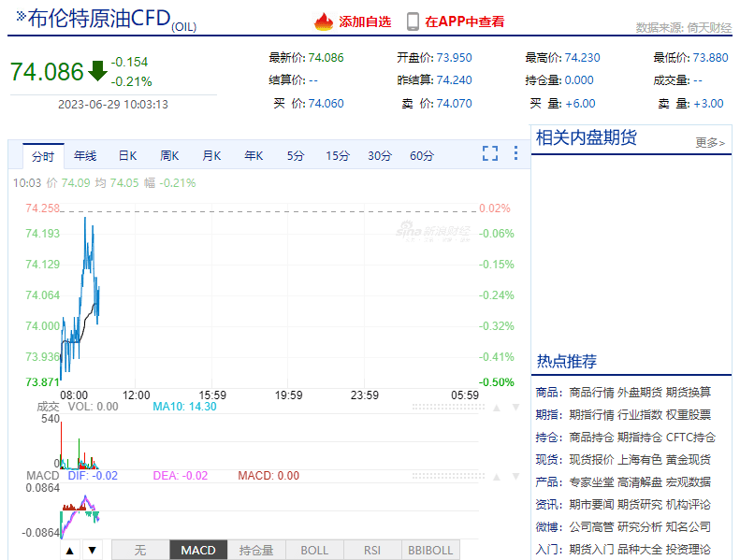Switch to the 年K tab
The width and height of the screenshot is (740, 560).
[x=254, y=156]
